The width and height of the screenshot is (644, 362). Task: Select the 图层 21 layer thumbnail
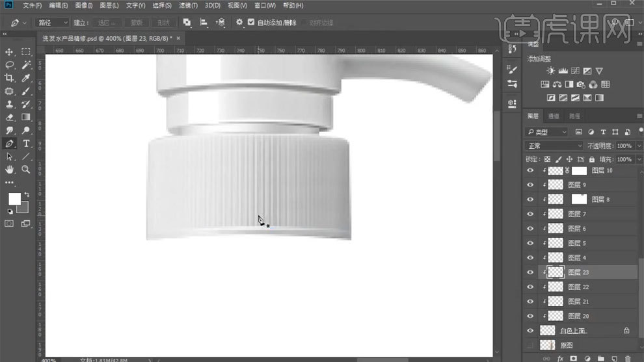[556, 302]
